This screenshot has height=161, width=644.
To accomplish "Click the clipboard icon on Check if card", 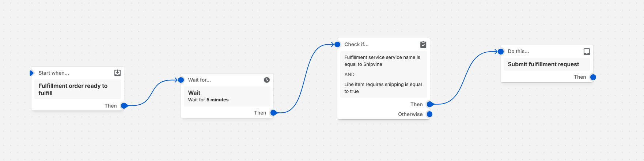I will pos(423,45).
